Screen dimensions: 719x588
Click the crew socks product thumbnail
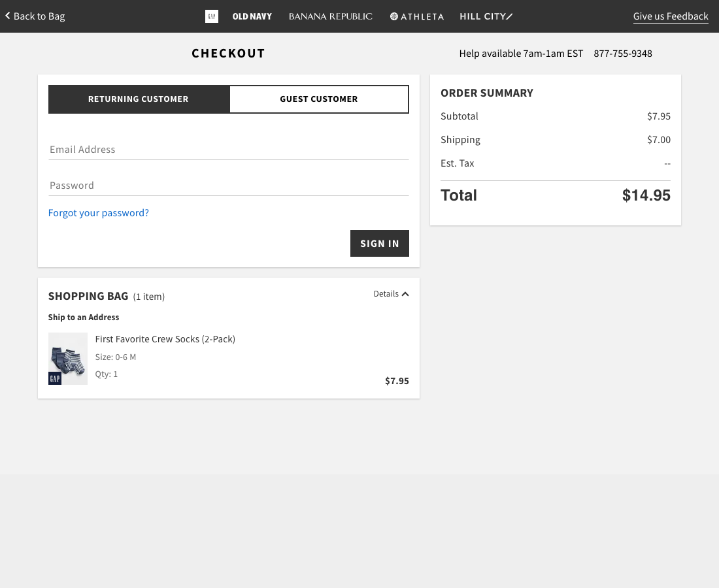click(67, 358)
